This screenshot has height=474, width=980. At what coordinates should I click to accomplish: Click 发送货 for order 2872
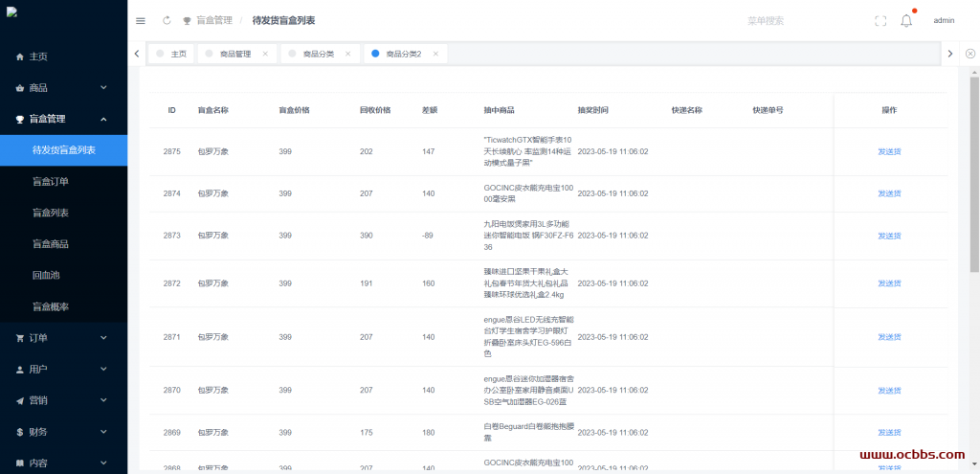pos(889,283)
